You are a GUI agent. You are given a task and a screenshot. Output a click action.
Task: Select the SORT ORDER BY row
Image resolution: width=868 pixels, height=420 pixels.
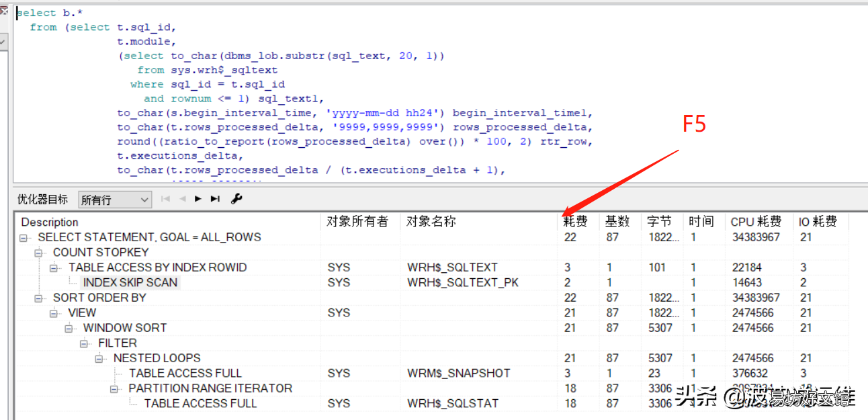click(99, 298)
